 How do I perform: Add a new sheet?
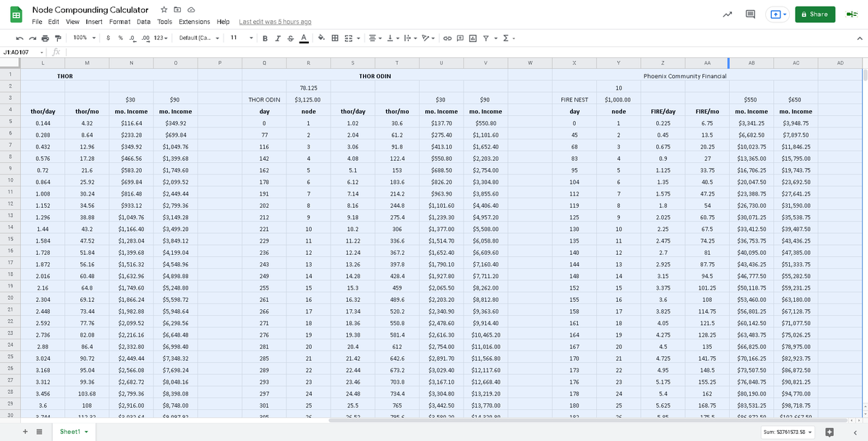tap(27, 432)
